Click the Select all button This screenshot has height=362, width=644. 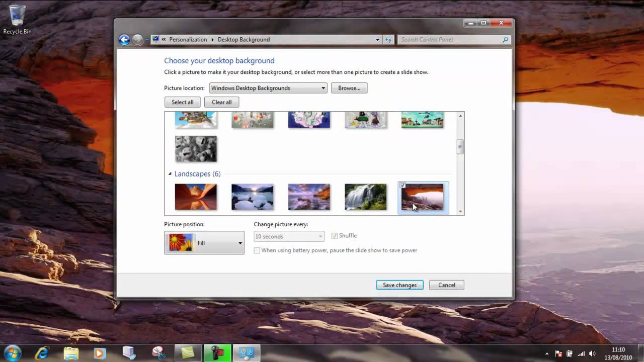(182, 102)
